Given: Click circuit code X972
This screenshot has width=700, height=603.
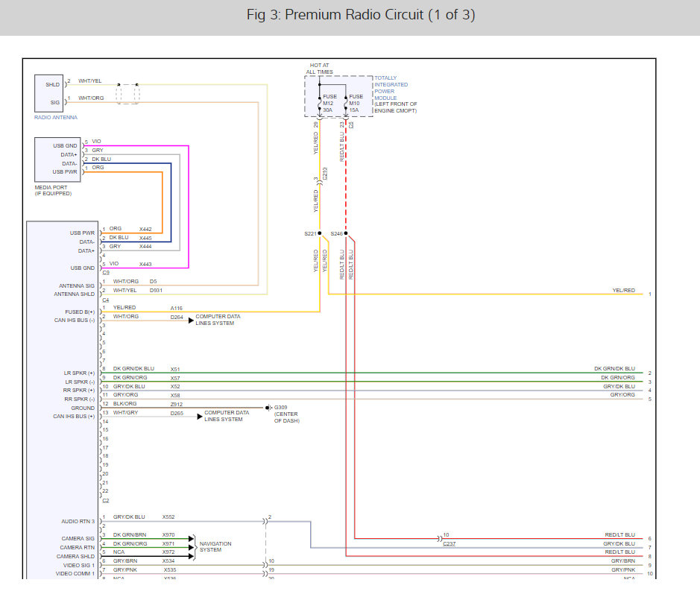Looking at the screenshot, I should coord(168,552).
